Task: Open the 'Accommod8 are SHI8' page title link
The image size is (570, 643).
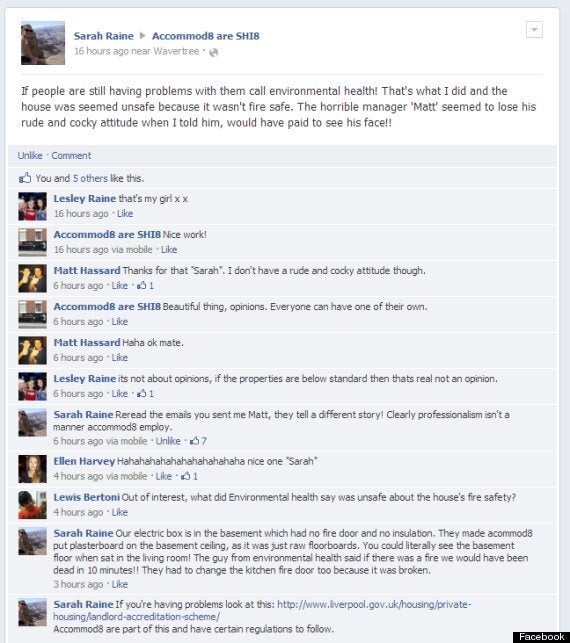Action: pos(206,36)
